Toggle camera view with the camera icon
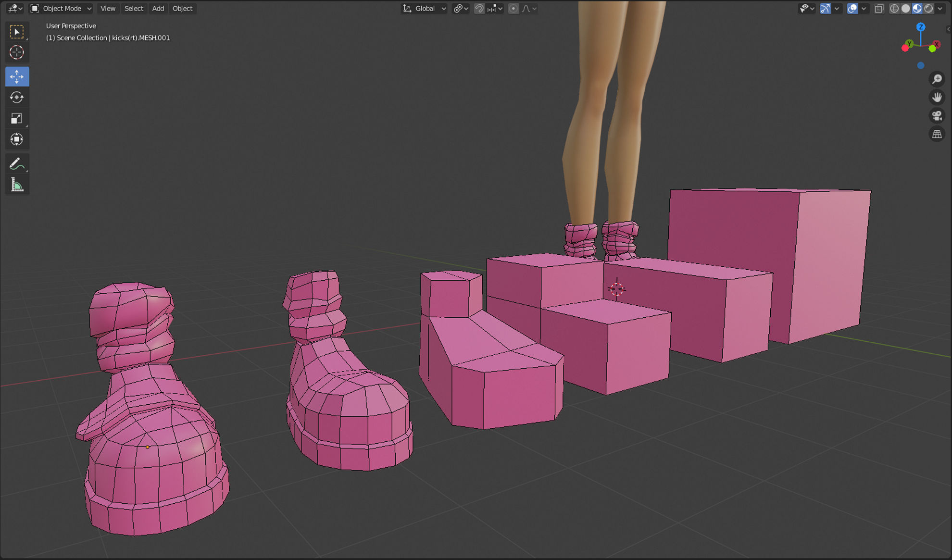This screenshot has height=560, width=952. pos(937,116)
